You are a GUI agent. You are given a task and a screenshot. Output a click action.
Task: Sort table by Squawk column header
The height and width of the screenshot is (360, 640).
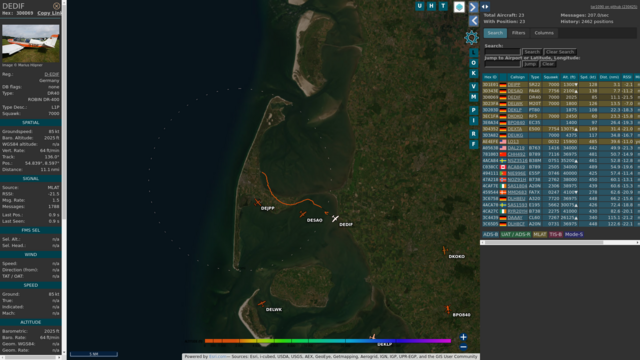point(551,77)
